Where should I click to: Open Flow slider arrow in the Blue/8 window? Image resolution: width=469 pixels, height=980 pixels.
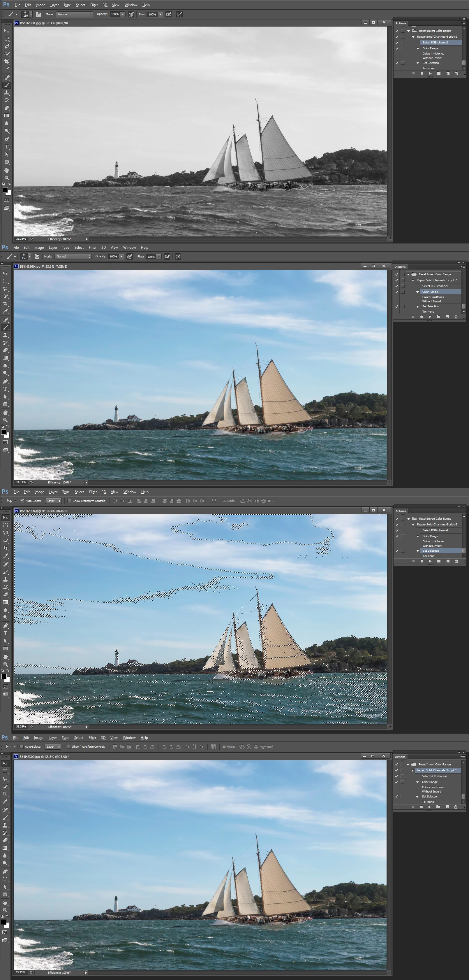tap(161, 14)
